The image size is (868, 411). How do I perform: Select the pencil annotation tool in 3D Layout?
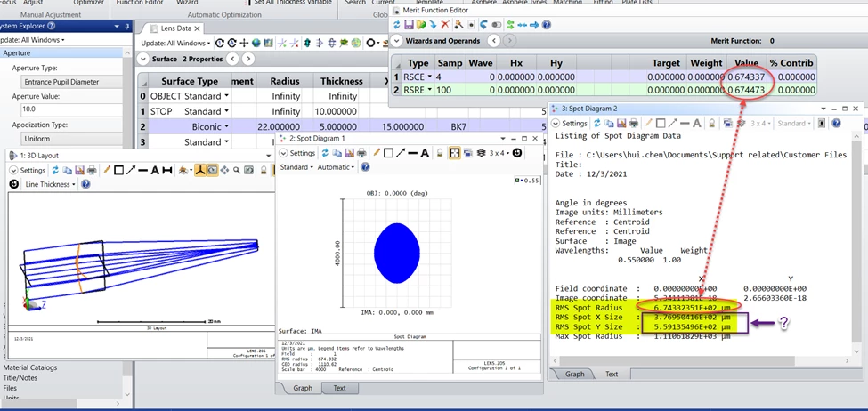click(x=107, y=171)
